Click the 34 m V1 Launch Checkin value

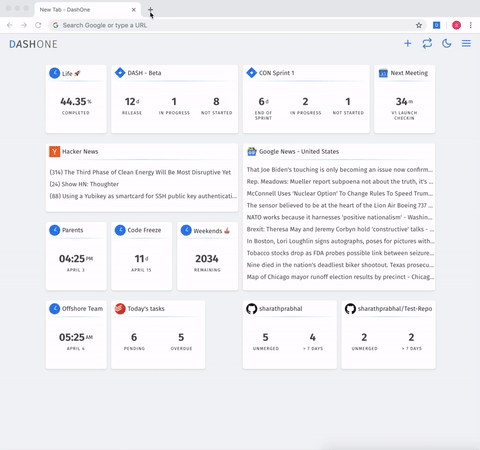pos(404,101)
